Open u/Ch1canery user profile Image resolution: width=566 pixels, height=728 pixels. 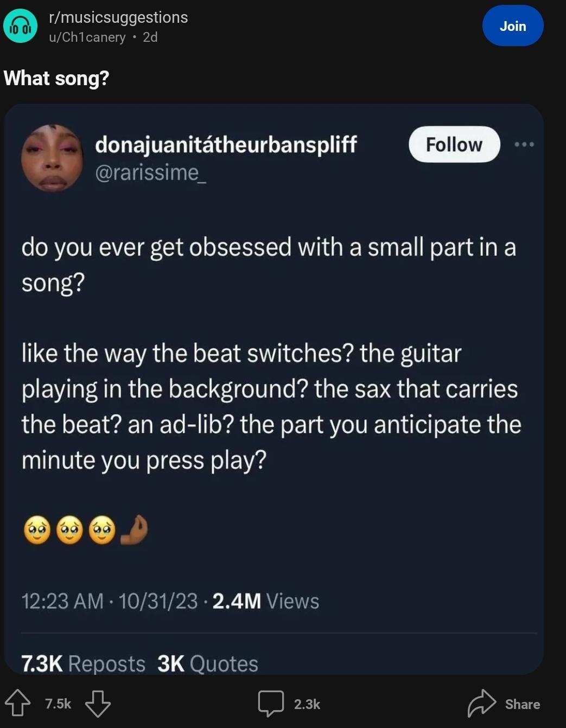[87, 37]
